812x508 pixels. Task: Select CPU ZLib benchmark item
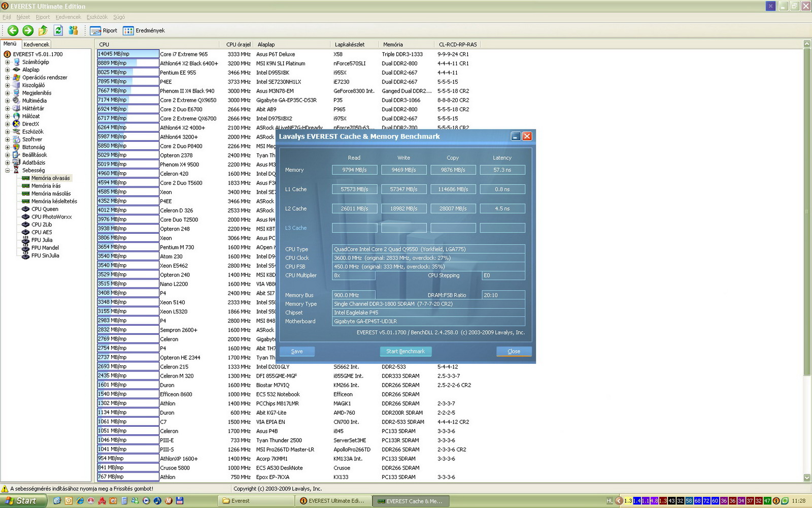42,225
